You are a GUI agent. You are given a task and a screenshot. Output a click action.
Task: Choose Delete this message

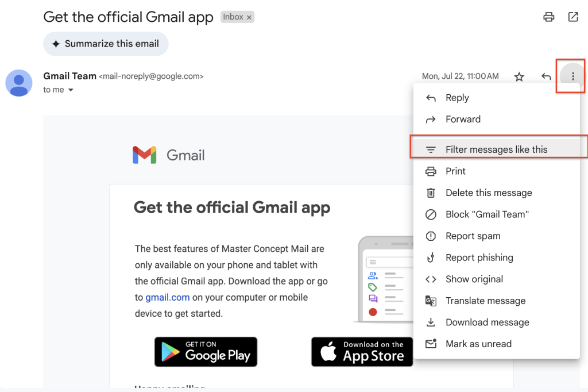coord(497,193)
